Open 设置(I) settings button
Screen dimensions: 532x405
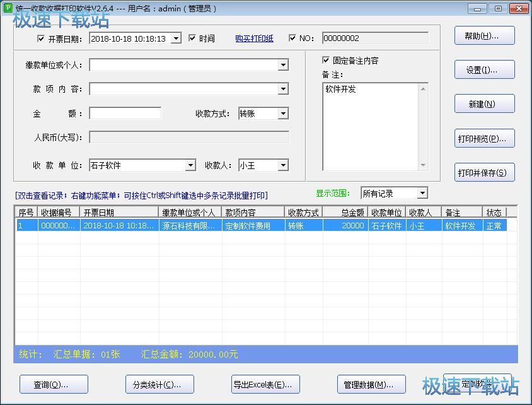(x=484, y=70)
